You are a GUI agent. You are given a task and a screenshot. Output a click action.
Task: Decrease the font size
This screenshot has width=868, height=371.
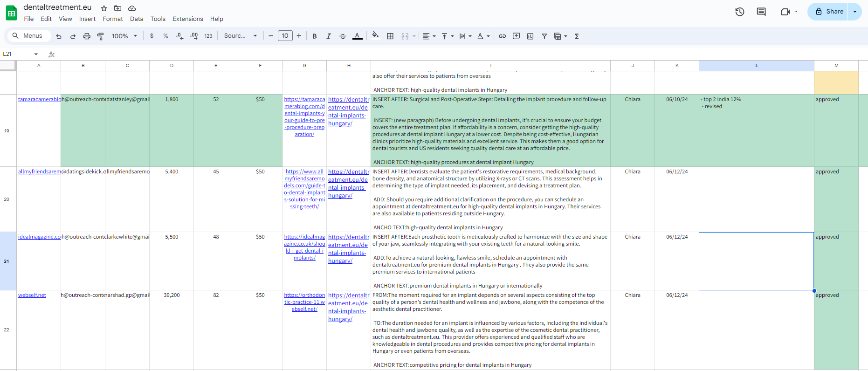tap(271, 36)
